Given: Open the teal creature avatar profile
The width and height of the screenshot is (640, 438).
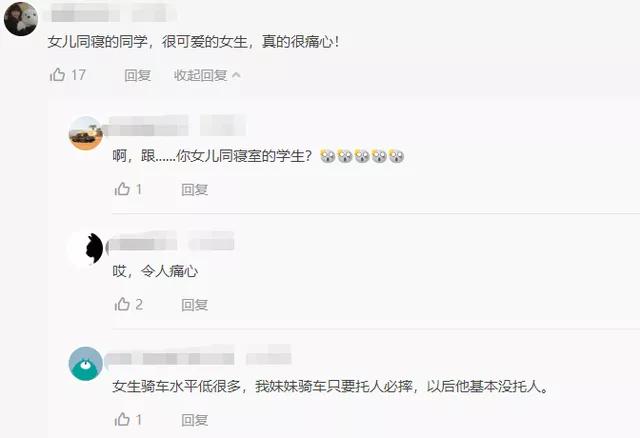Looking at the screenshot, I should click(x=86, y=363).
